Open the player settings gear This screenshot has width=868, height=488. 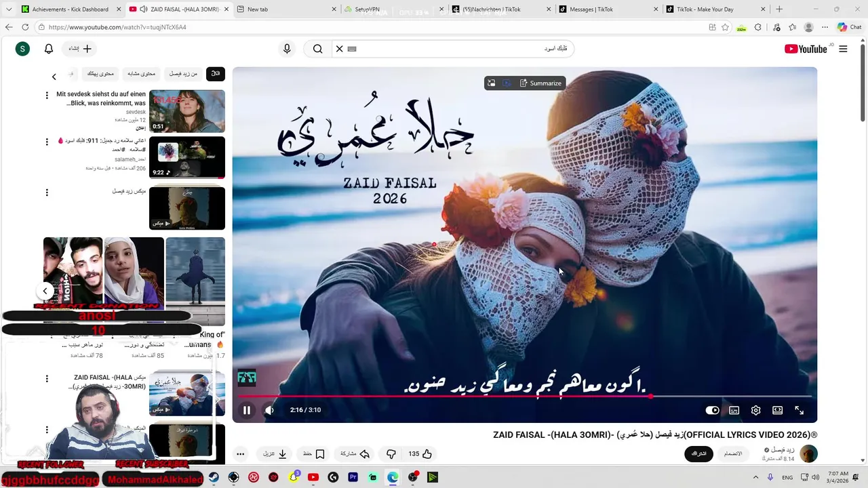coord(755,410)
